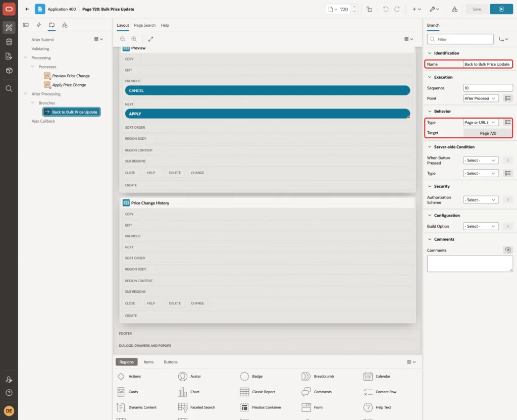This screenshot has height=420, width=517.
Task: Go back using the left arrow
Action: [27, 9]
